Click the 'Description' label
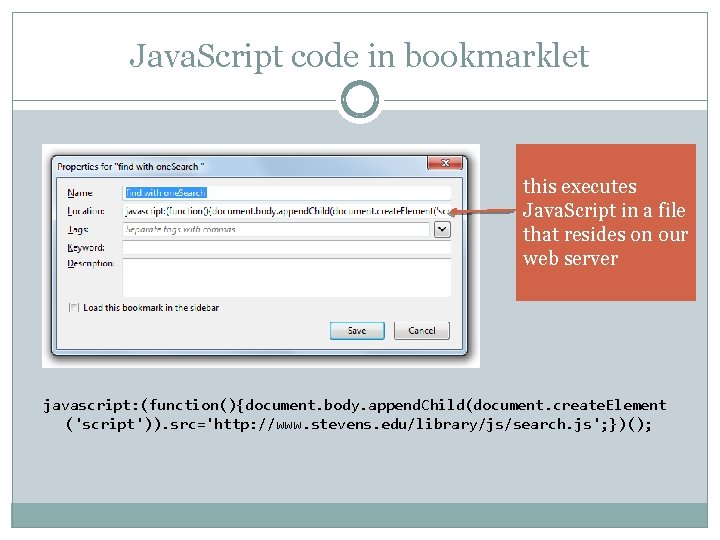The image size is (720, 540). point(90,264)
